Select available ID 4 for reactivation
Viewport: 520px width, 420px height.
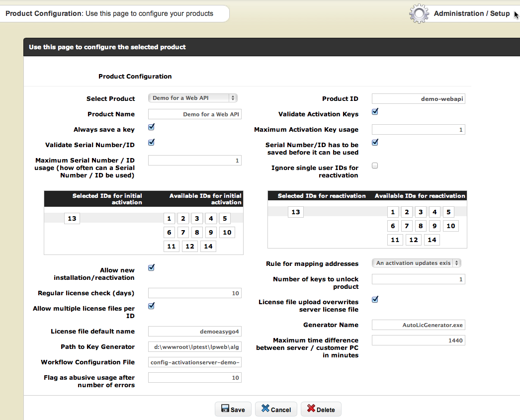click(x=435, y=212)
